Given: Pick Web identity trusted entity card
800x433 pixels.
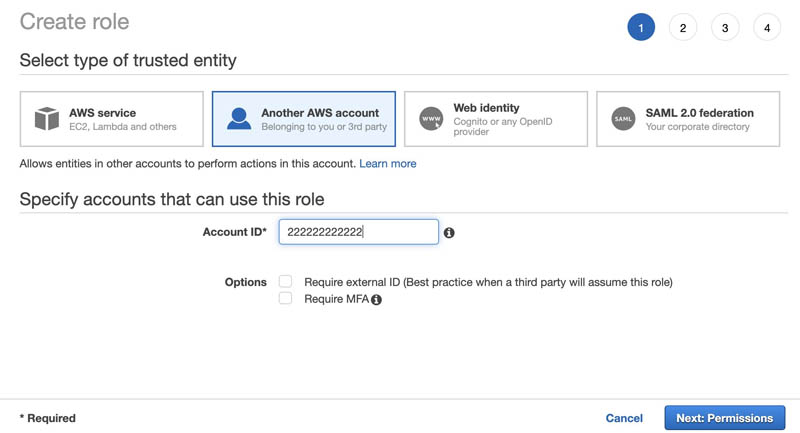Looking at the screenshot, I should click(496, 119).
